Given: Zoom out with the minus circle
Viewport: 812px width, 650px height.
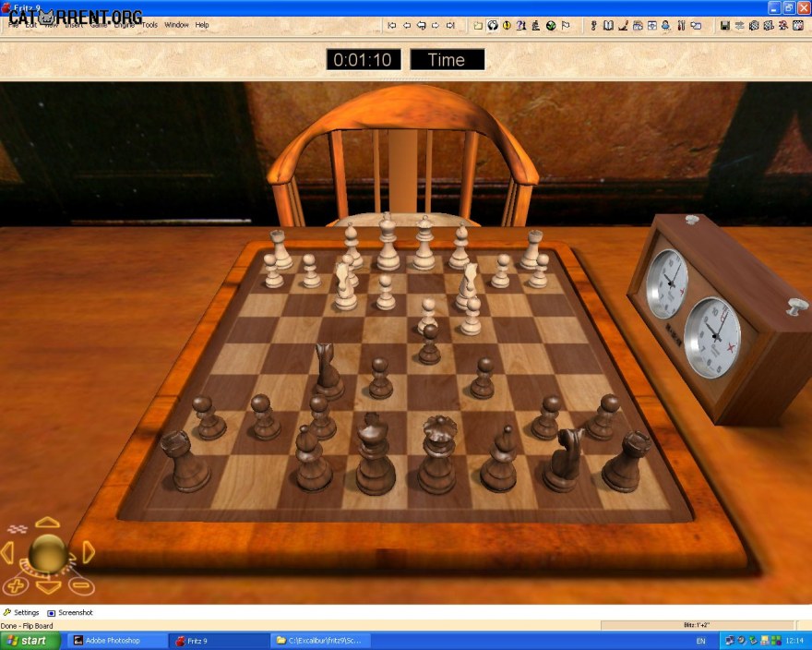Looking at the screenshot, I should tap(81, 586).
